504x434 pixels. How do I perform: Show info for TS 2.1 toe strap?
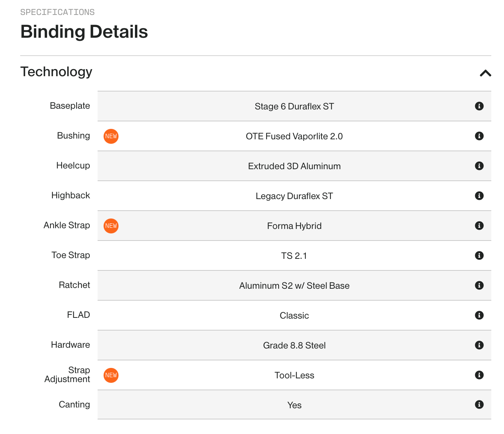pos(479,255)
